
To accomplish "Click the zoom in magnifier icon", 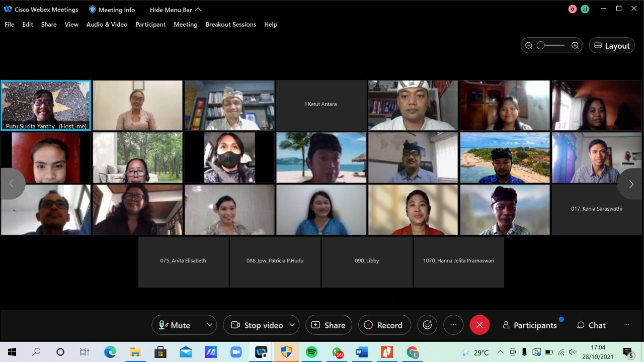I will [575, 46].
